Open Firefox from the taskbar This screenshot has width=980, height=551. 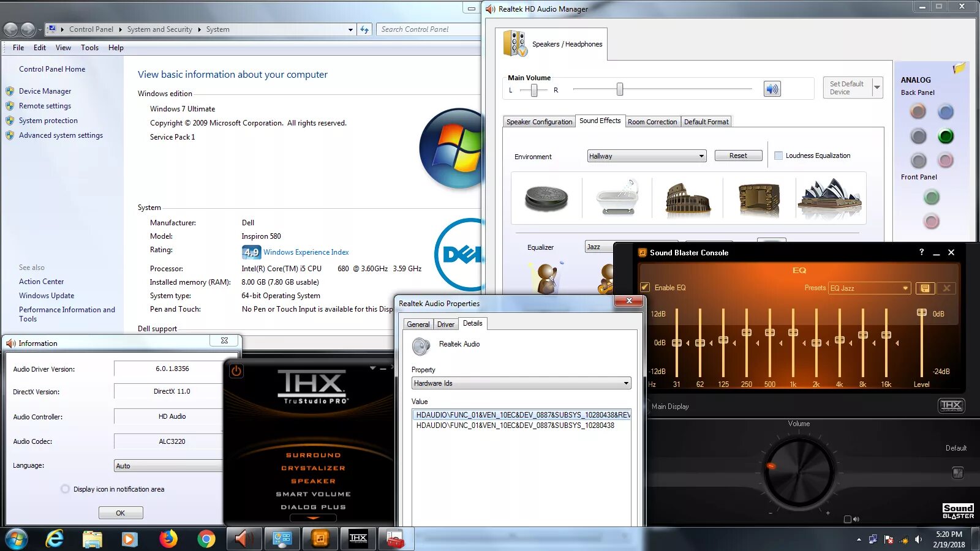point(168,539)
